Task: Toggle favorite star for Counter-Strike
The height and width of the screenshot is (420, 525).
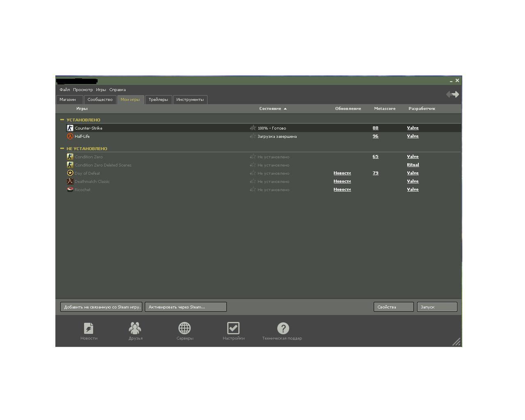Action: 253,128
